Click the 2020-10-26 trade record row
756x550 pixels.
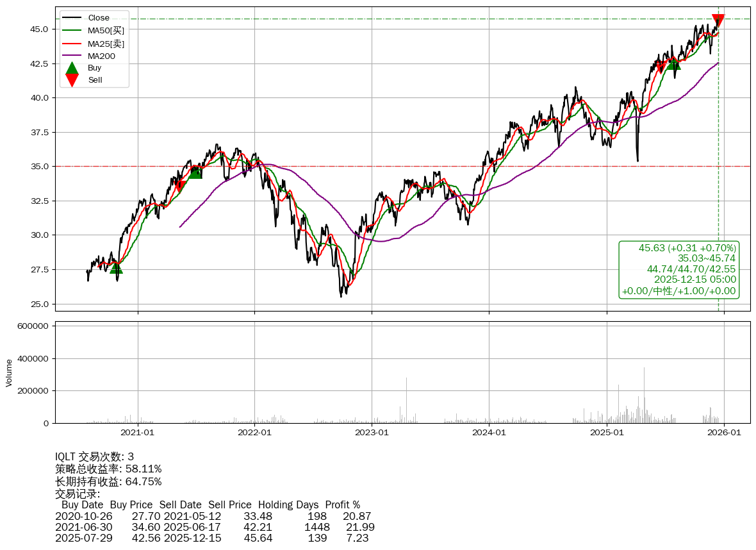213,516
